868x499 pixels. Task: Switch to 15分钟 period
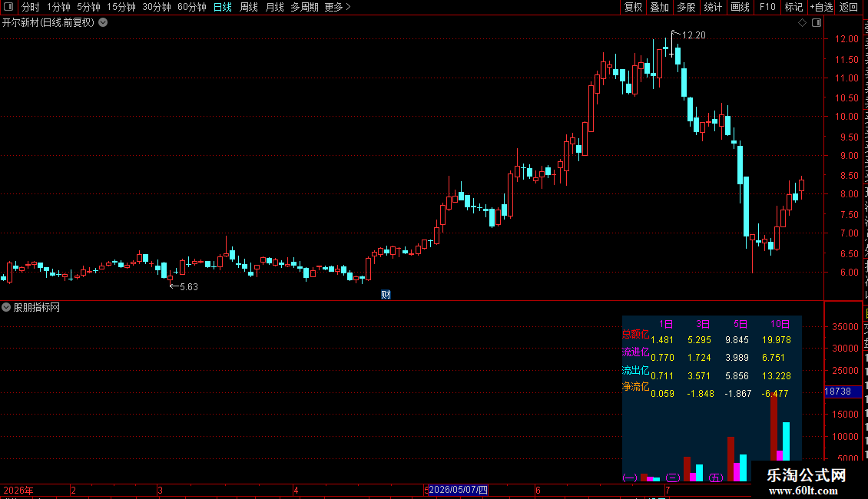point(121,7)
